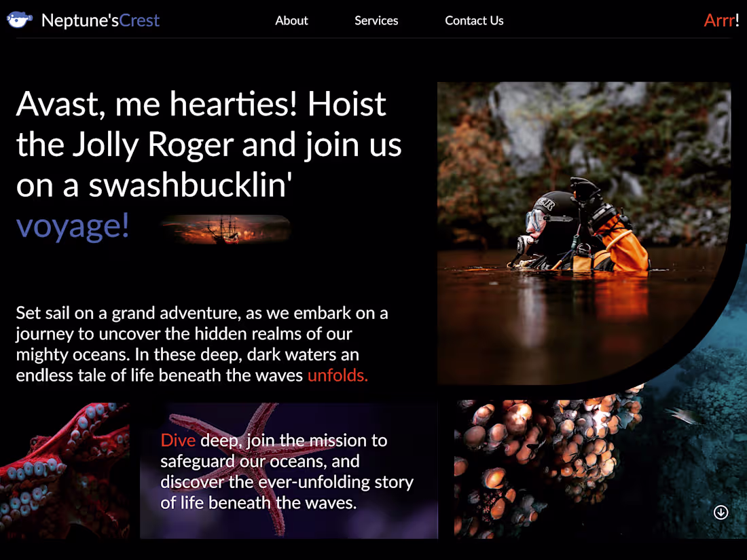Click the red 'unfolds.' text
The width and height of the screenshot is (747, 560).
click(x=338, y=375)
